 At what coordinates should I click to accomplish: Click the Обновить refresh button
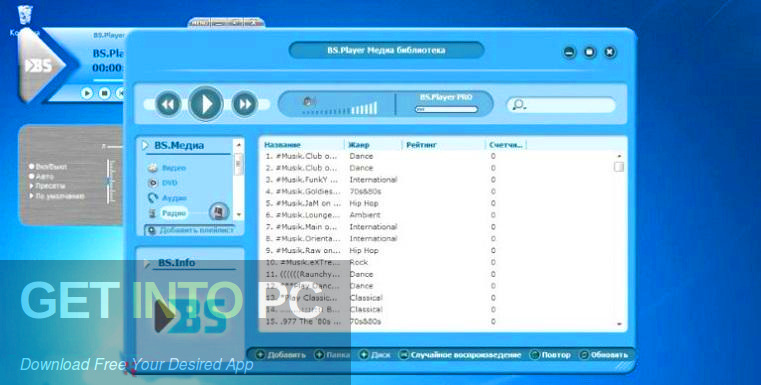604,355
